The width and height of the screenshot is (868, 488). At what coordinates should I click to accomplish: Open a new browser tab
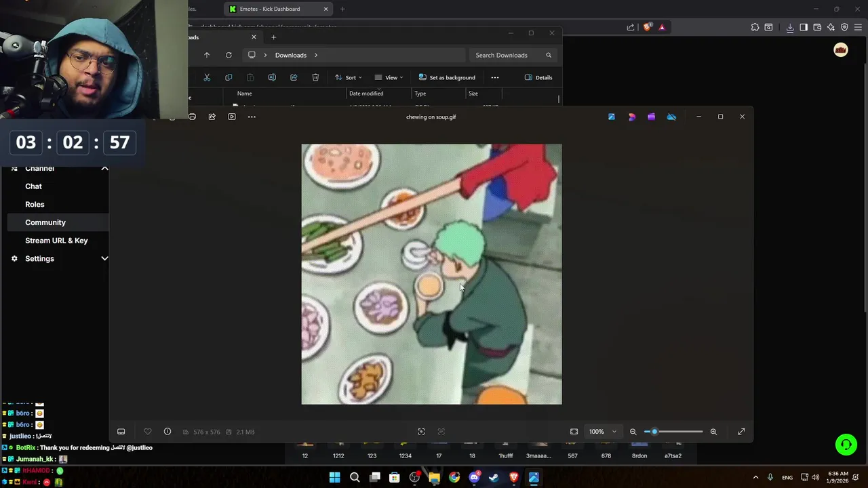[342, 9]
